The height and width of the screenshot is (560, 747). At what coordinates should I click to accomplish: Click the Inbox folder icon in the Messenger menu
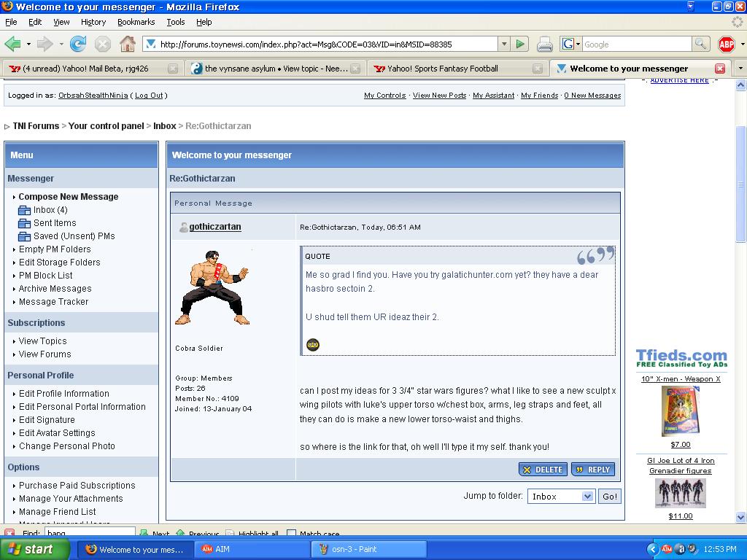(x=24, y=210)
